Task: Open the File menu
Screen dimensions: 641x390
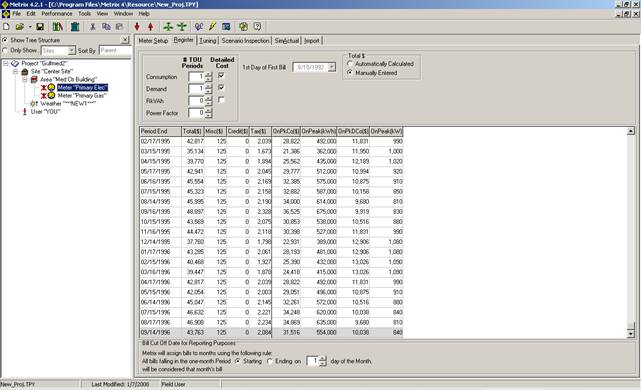Action: click(x=16, y=13)
